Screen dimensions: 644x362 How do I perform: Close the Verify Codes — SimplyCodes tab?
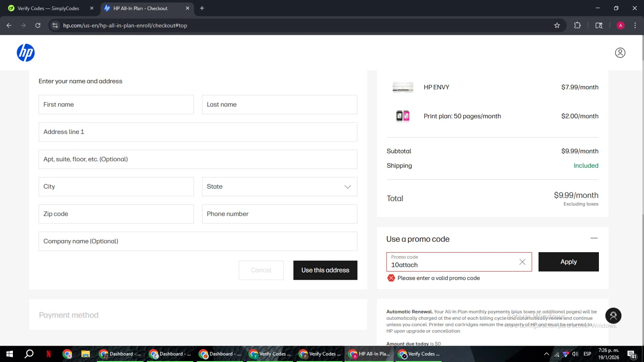click(91, 8)
